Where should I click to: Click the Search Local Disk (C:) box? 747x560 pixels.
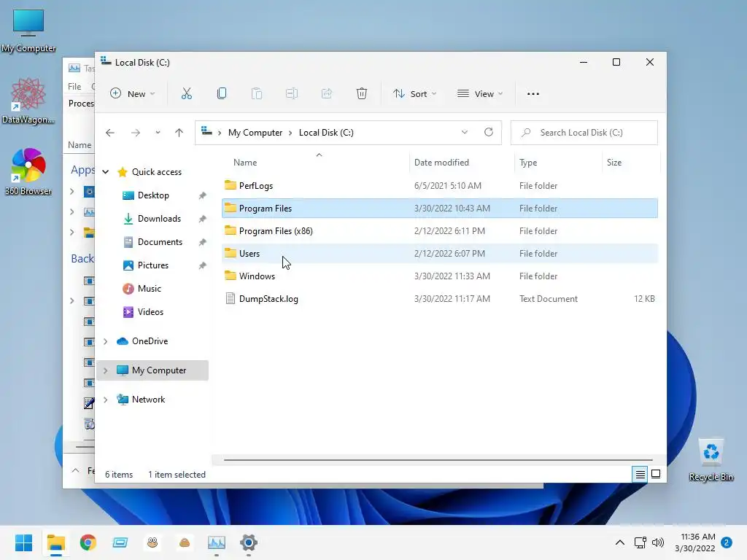584,133
